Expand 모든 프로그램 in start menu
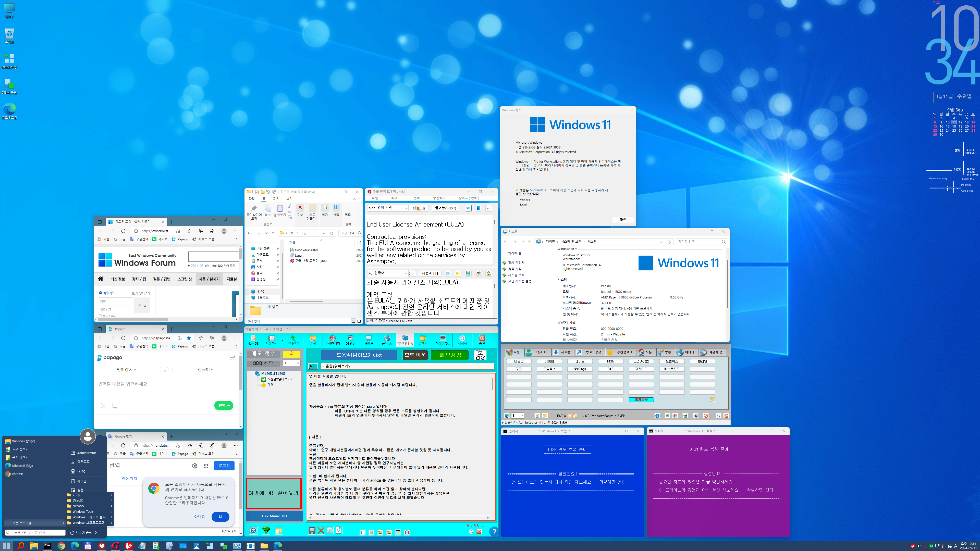This screenshot has width=980, height=551. [x=35, y=523]
